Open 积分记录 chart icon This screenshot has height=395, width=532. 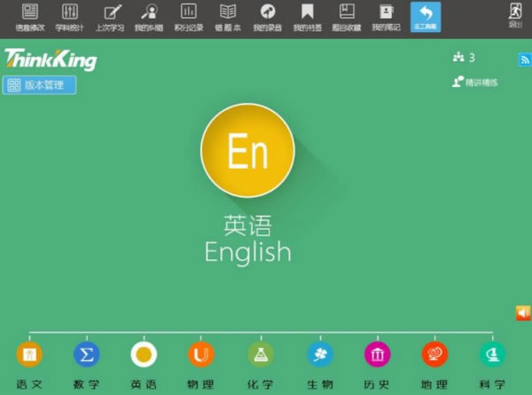[x=188, y=16]
